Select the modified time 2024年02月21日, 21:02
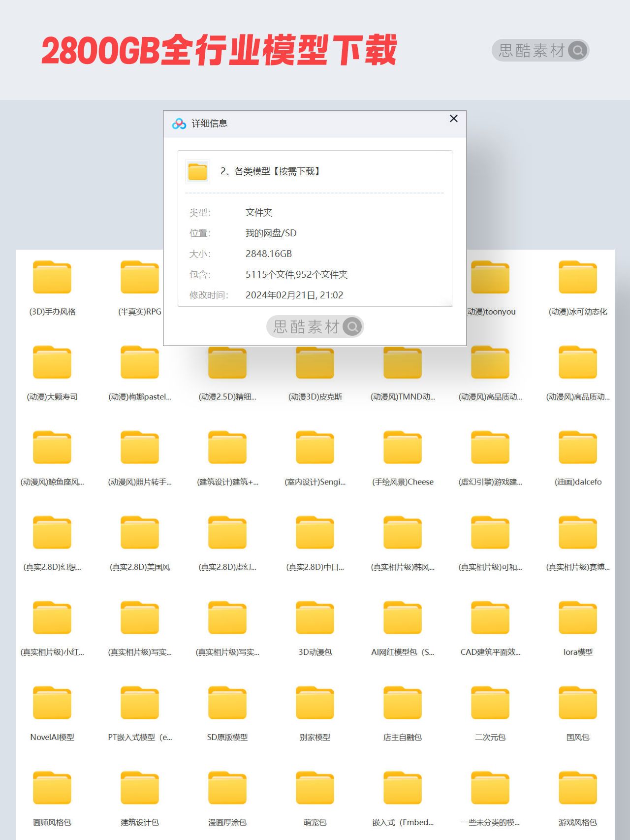 point(294,295)
